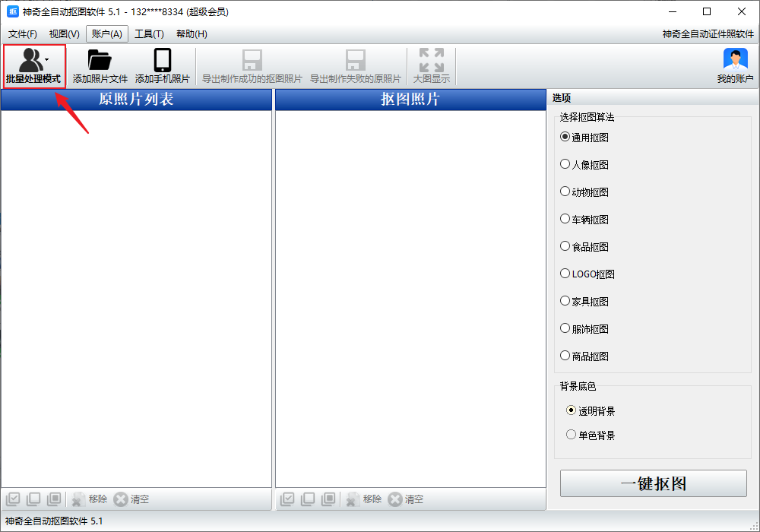This screenshot has width=760, height=532.
Task: Select LOGO抠图 radio option
Action: (565, 274)
